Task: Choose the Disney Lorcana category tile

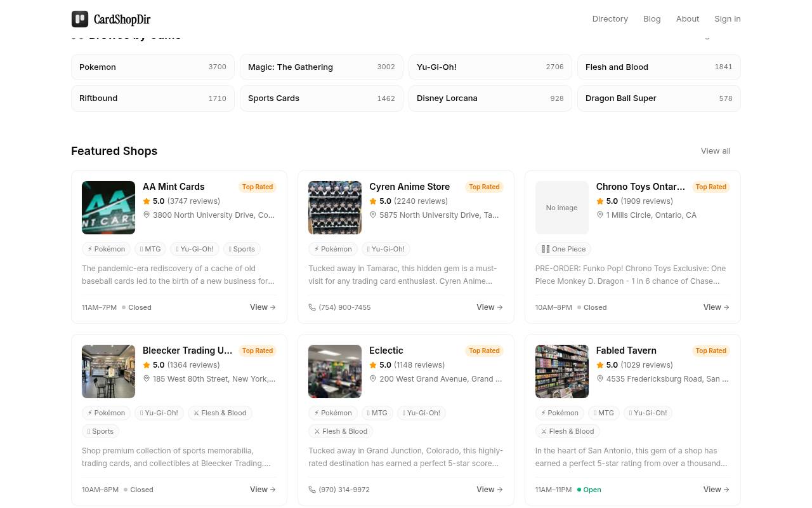Action: pos(490,98)
